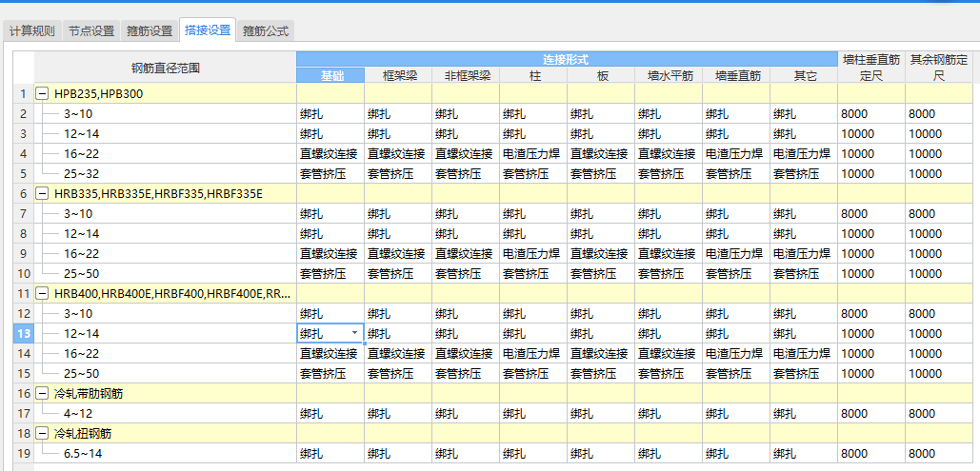The width and height of the screenshot is (980, 471).
Task: Click the 连接形式 header
Action: pos(567,59)
